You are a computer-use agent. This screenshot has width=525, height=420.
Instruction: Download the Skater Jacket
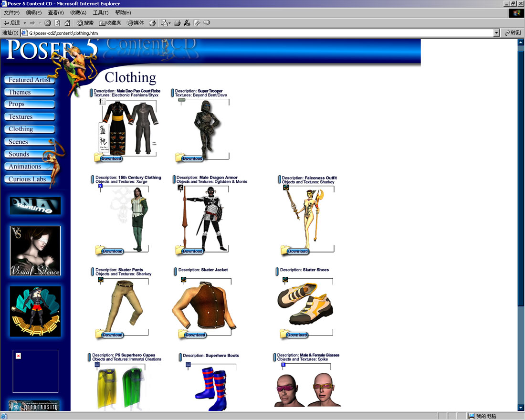(x=192, y=335)
